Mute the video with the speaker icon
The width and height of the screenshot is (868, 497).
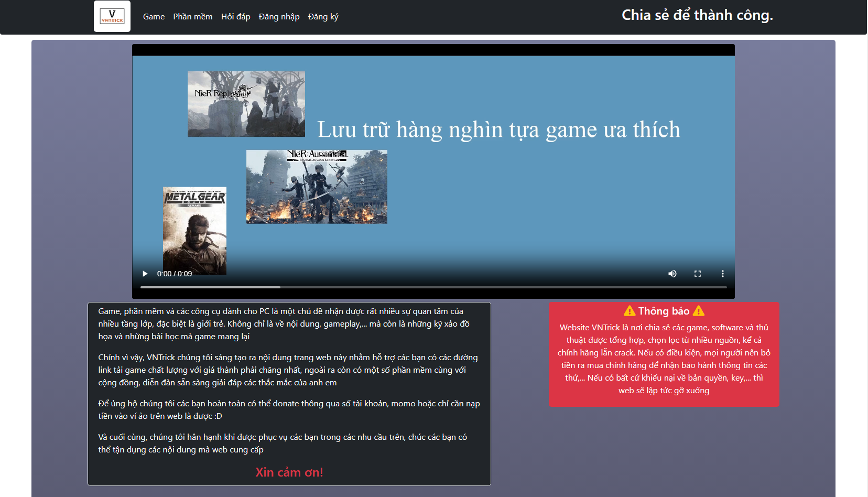[672, 274]
